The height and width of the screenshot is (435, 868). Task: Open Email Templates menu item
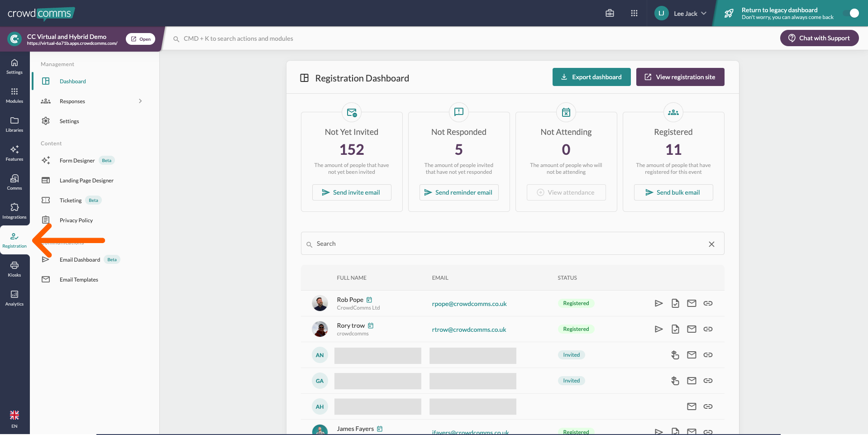point(79,280)
